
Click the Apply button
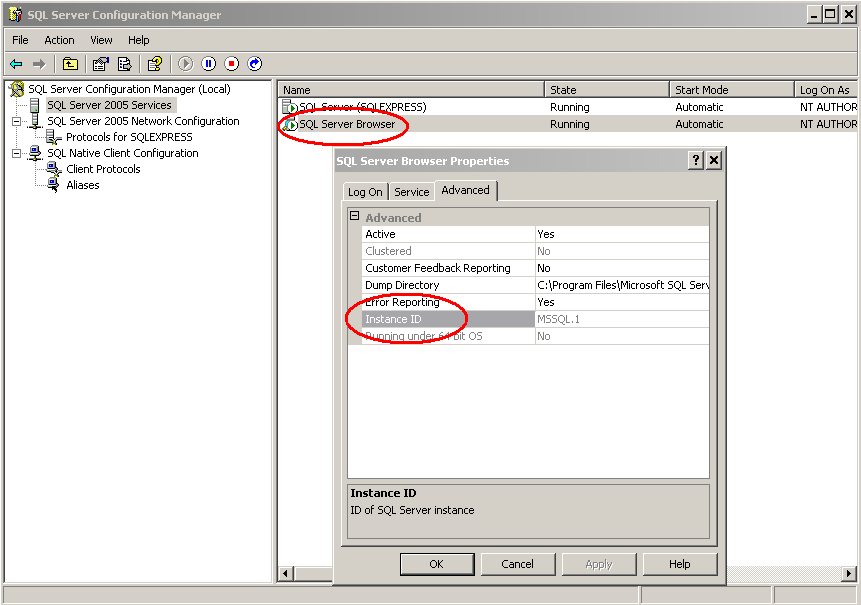(x=599, y=564)
